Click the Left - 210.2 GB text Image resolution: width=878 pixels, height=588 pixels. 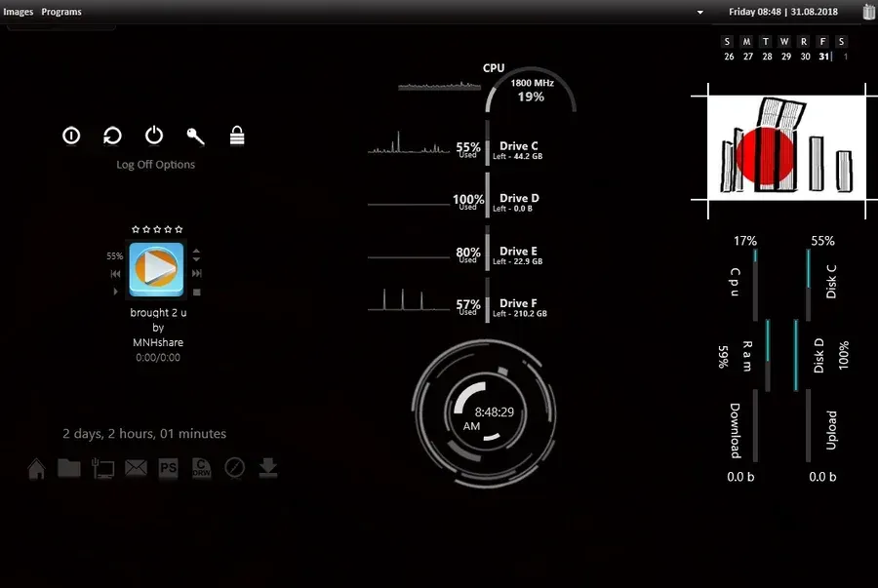pyautogui.click(x=520, y=314)
